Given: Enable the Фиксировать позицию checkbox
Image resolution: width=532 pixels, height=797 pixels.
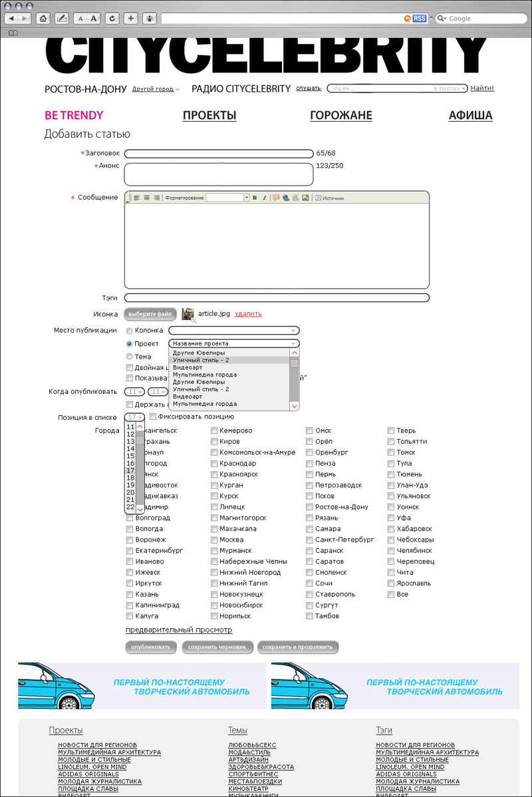Looking at the screenshot, I should [153, 417].
